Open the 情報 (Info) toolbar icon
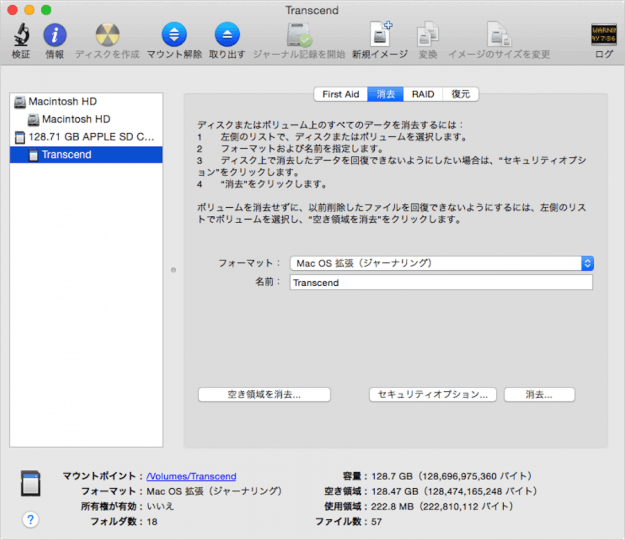This screenshot has height=540, width=625. [x=54, y=36]
